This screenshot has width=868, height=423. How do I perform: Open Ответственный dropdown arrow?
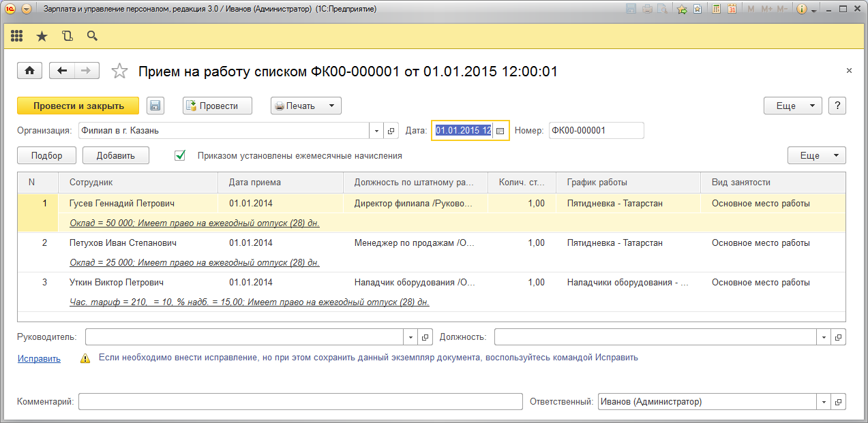825,402
